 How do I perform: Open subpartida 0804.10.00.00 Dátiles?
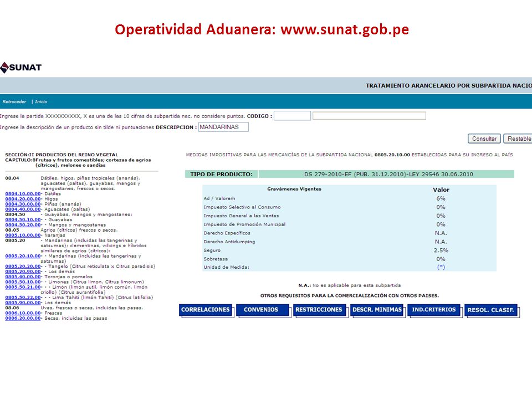[x=23, y=194]
